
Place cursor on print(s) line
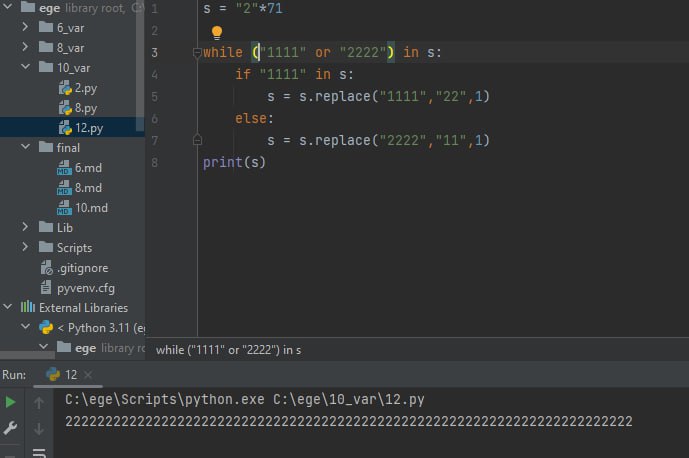[234, 162]
